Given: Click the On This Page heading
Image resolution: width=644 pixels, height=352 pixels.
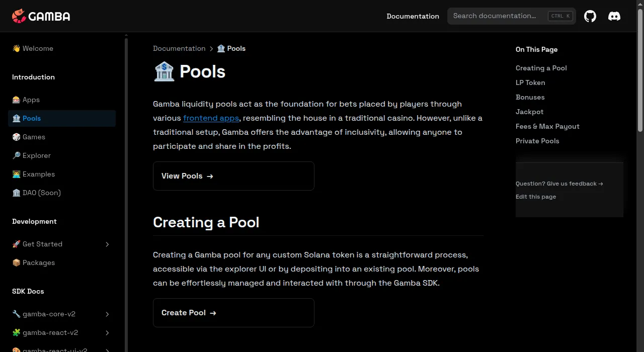Looking at the screenshot, I should click(536, 49).
